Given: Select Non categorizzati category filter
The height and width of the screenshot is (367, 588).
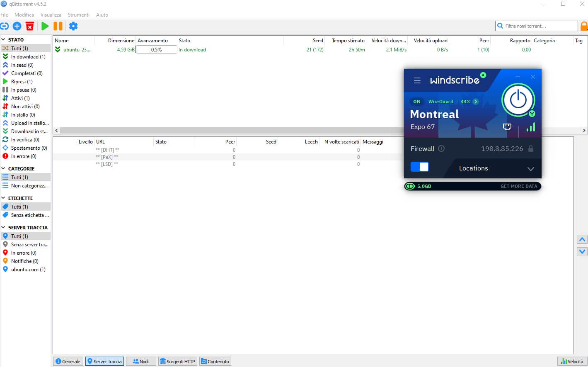Looking at the screenshot, I should [26, 186].
